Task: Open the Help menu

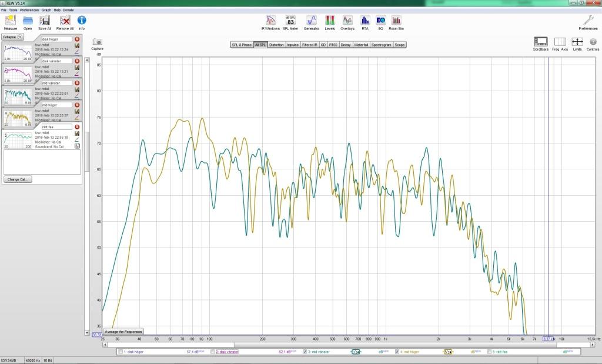Action: 57,10
